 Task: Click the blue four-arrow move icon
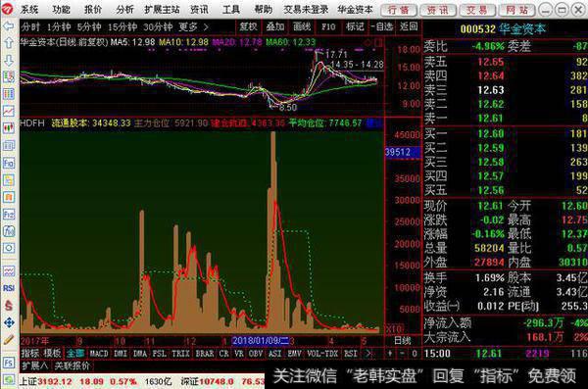pos(9,322)
